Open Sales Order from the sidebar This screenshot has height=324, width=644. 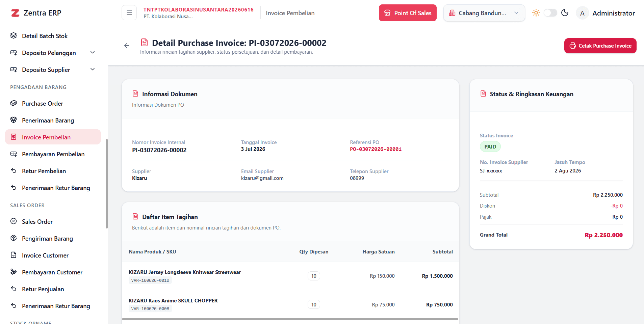click(53, 221)
